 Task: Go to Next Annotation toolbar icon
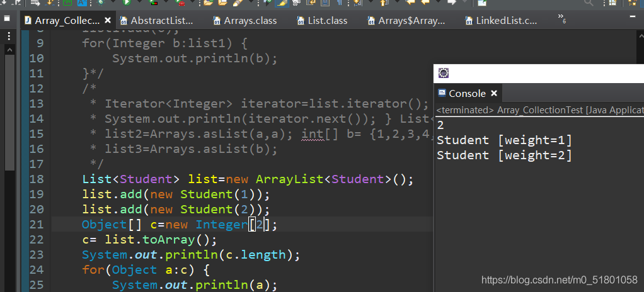358,3
